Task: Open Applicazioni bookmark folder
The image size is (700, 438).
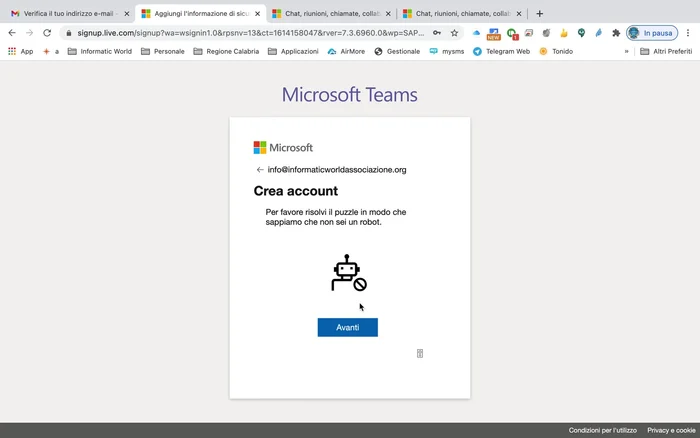Action: tap(293, 51)
